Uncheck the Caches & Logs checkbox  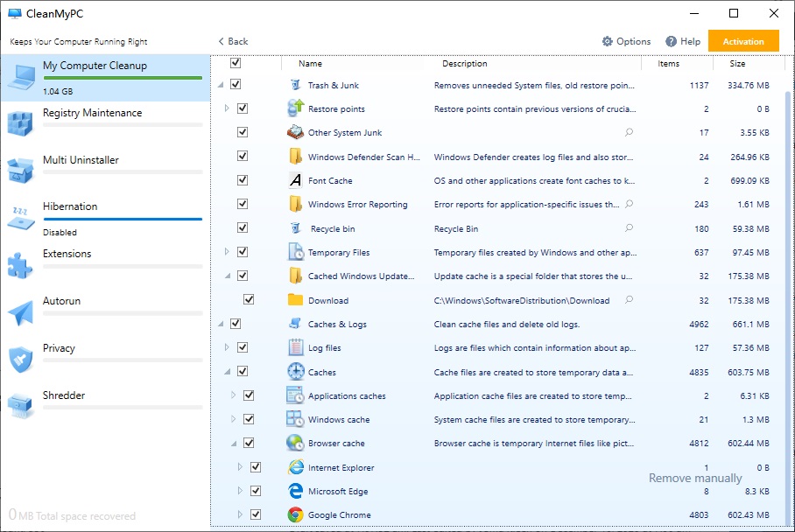click(236, 323)
